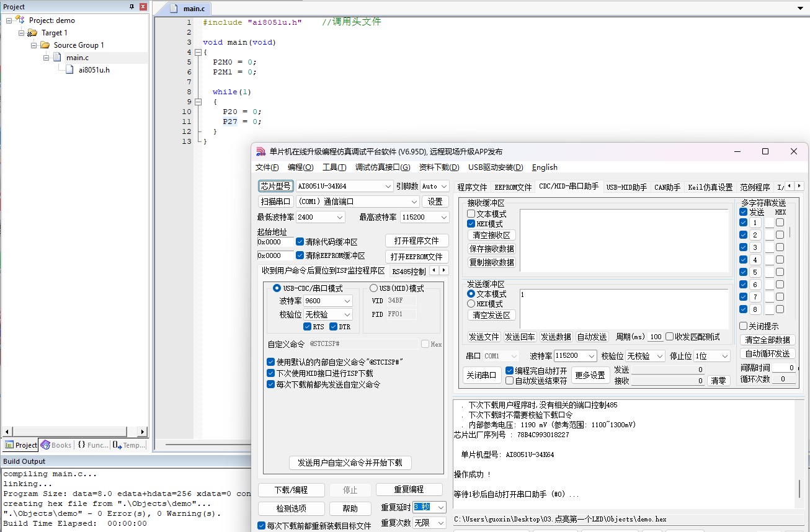Click the main.c file icon in project tree
The height and width of the screenshot is (532, 810).
click(58, 58)
